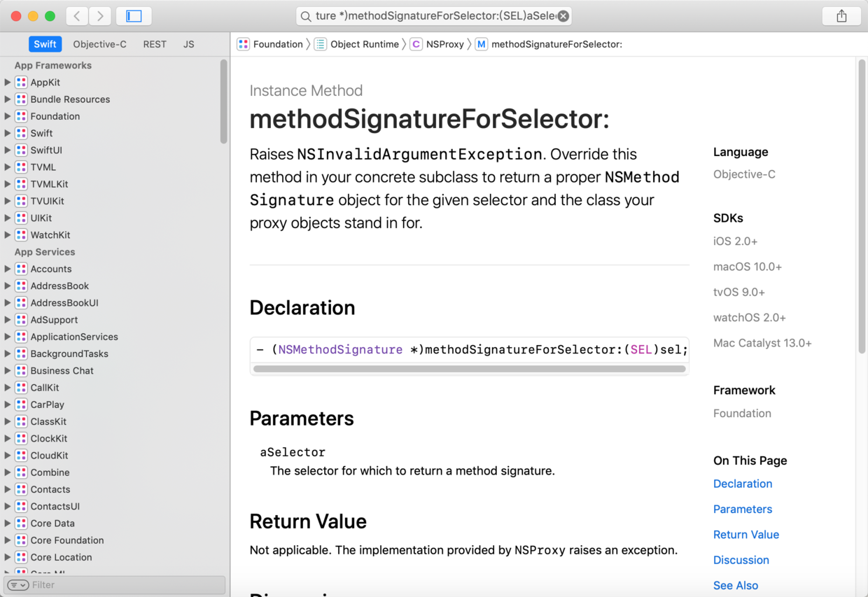
Task: Open the See Also page link
Action: pyautogui.click(x=735, y=586)
